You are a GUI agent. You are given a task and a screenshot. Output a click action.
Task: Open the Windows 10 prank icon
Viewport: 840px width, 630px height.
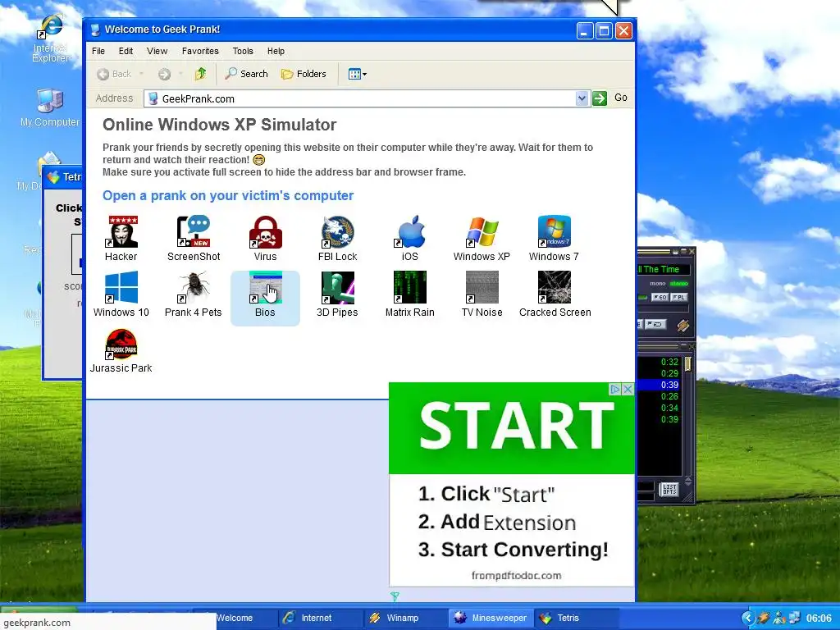tap(121, 294)
